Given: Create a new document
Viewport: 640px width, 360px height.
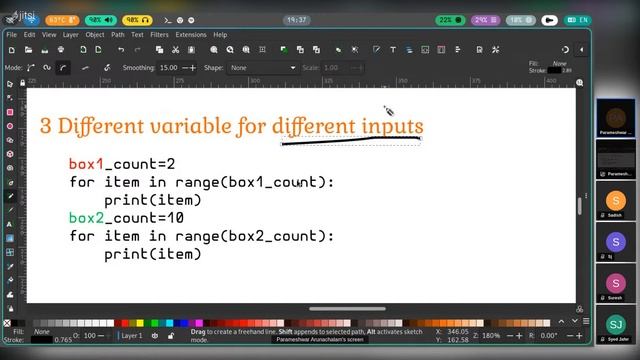Looking at the screenshot, I should coord(12,50).
